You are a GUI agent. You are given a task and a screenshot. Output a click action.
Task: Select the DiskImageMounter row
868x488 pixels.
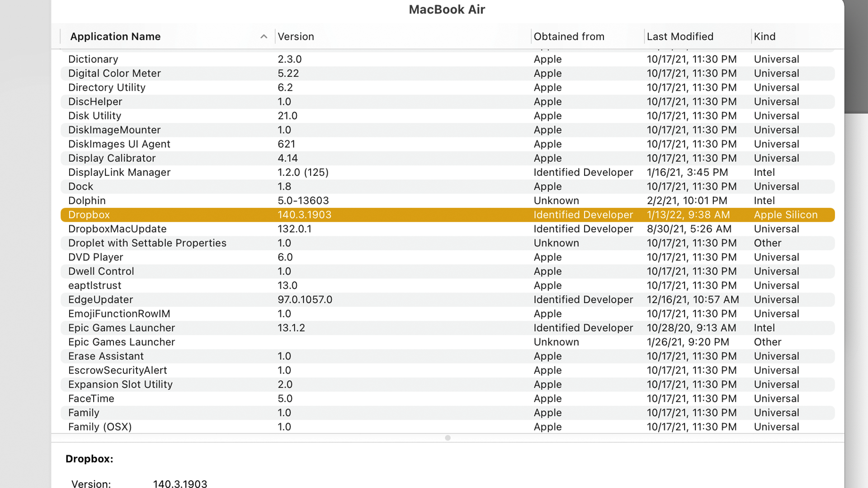(448, 130)
